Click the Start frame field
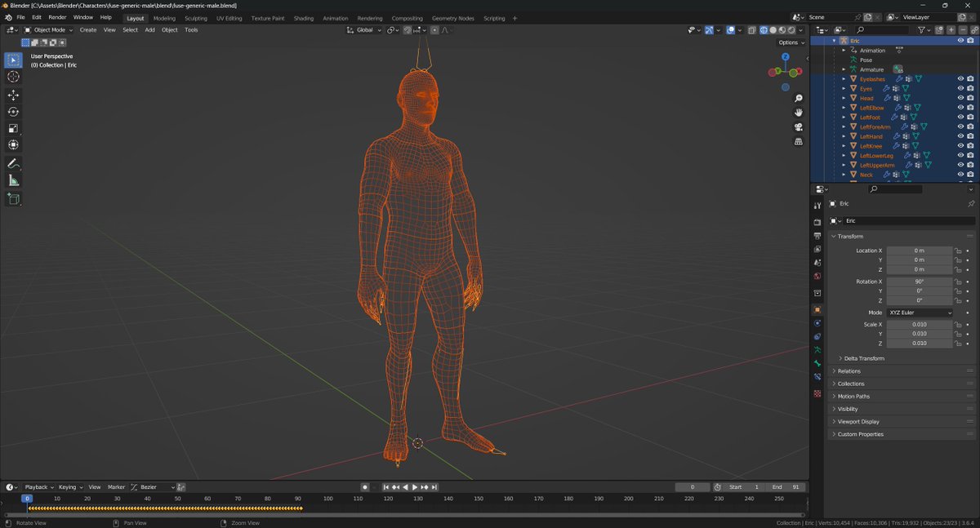 click(745, 487)
